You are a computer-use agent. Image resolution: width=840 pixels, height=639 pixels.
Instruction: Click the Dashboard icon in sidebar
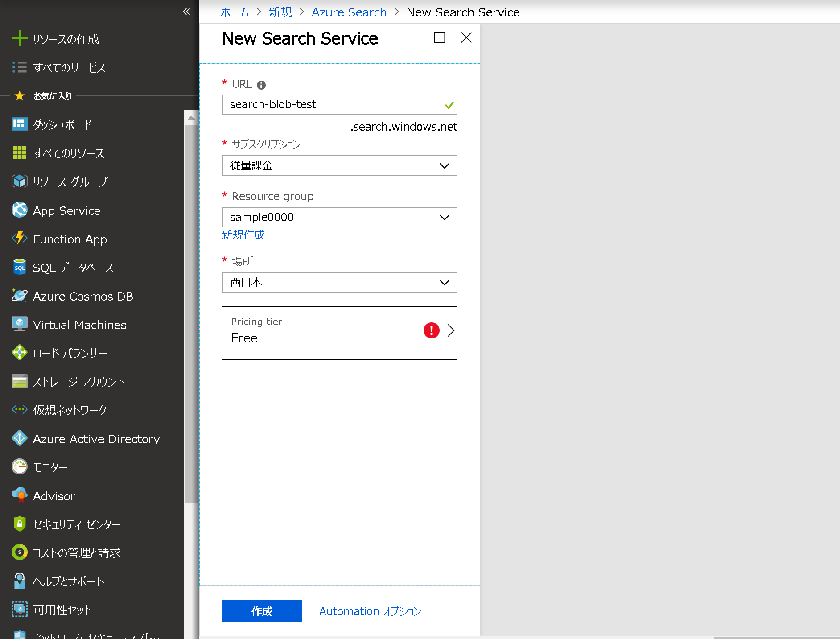pyautogui.click(x=19, y=124)
